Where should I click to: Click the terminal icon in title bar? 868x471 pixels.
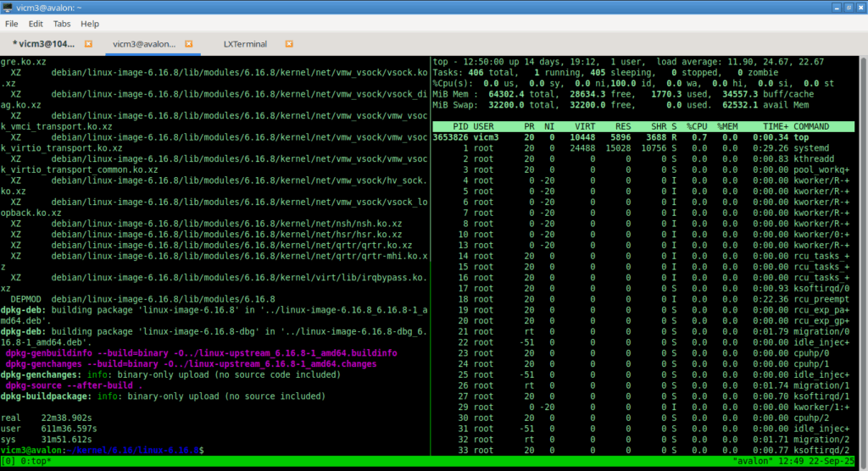pos(8,7)
